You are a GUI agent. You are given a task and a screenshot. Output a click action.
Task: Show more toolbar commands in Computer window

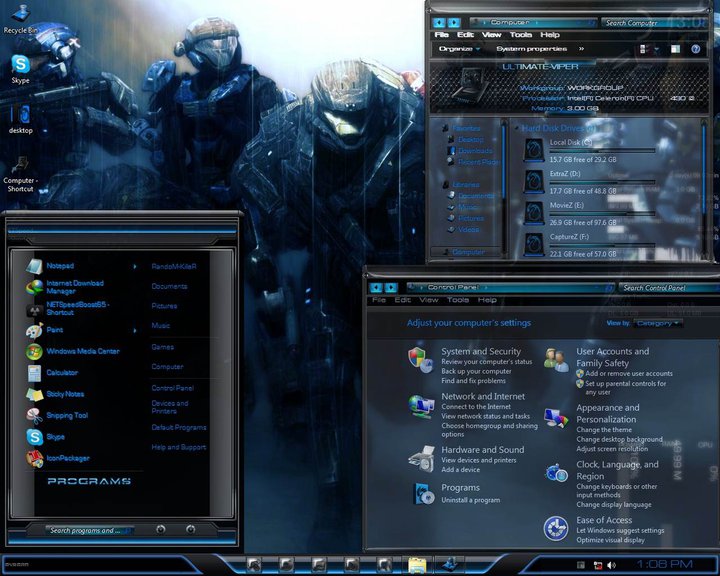581,49
